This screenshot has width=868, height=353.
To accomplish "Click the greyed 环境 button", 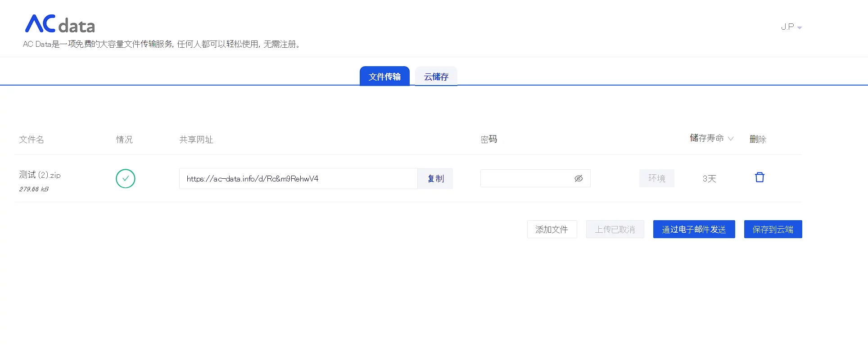I will pyautogui.click(x=656, y=178).
